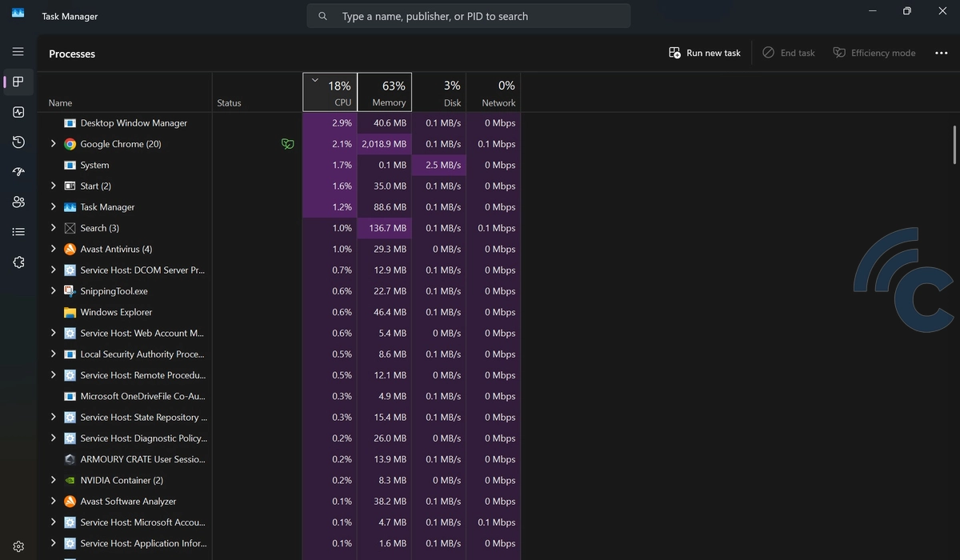This screenshot has height=560, width=960.
Task: Click the process search input field
Action: tap(469, 16)
